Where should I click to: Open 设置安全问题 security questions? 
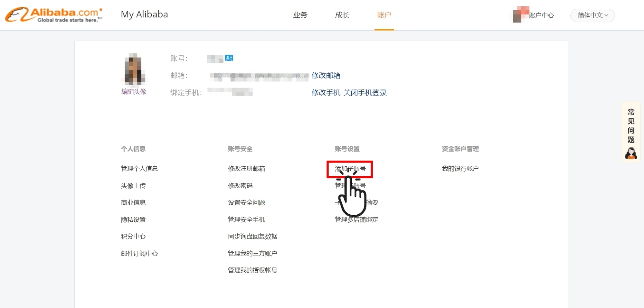point(246,202)
